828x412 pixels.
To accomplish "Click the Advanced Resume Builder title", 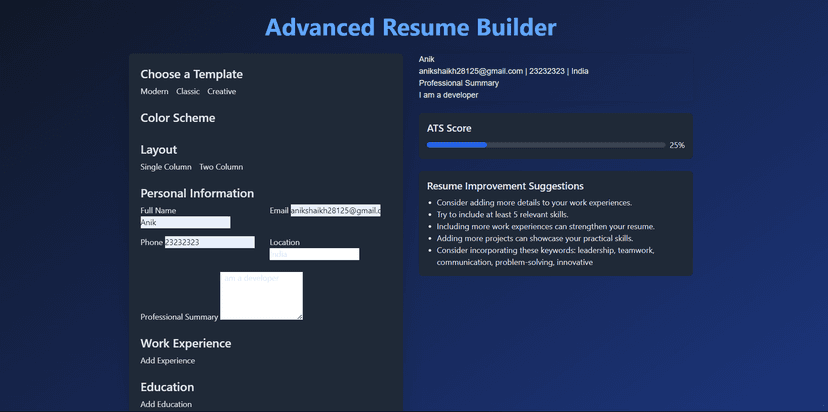I will click(x=410, y=27).
